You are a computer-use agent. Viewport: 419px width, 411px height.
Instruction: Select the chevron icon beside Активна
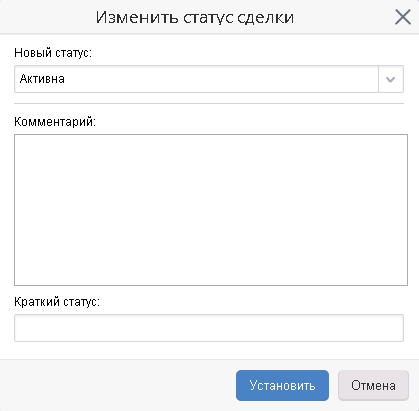[x=391, y=79]
